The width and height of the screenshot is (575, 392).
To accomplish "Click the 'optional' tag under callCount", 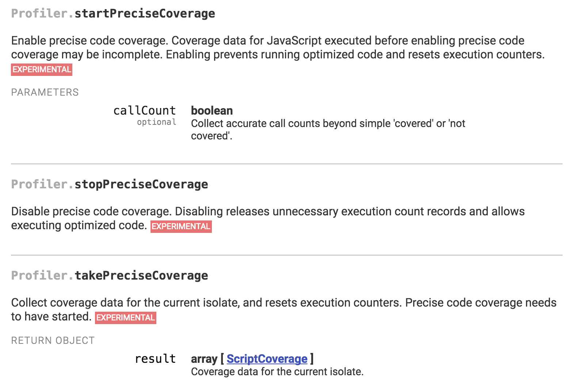I will [x=157, y=122].
